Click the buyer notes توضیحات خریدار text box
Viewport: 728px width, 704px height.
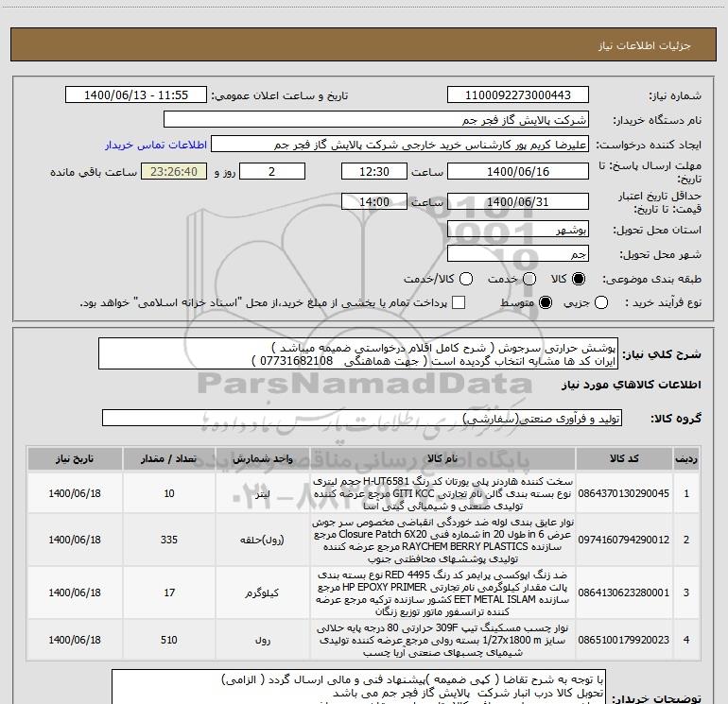[x=358, y=687]
